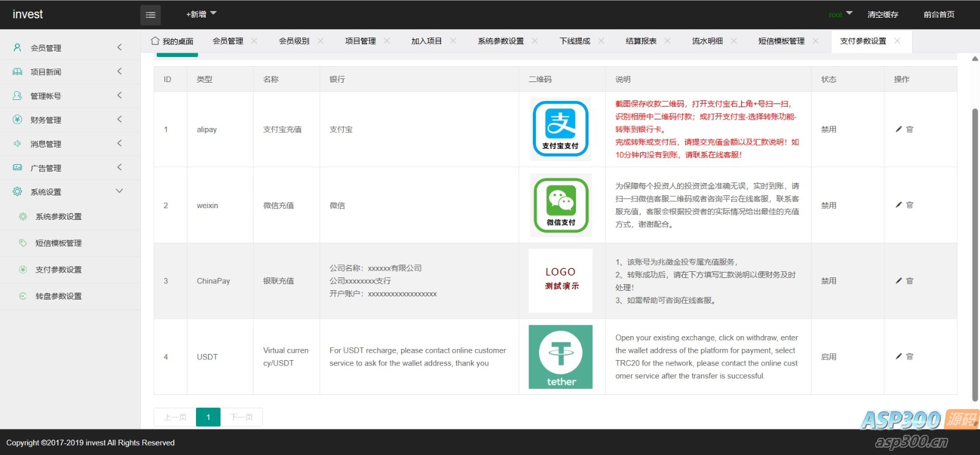Click the 清空缓存 link
The width and height of the screenshot is (980, 455).
[x=883, y=15]
